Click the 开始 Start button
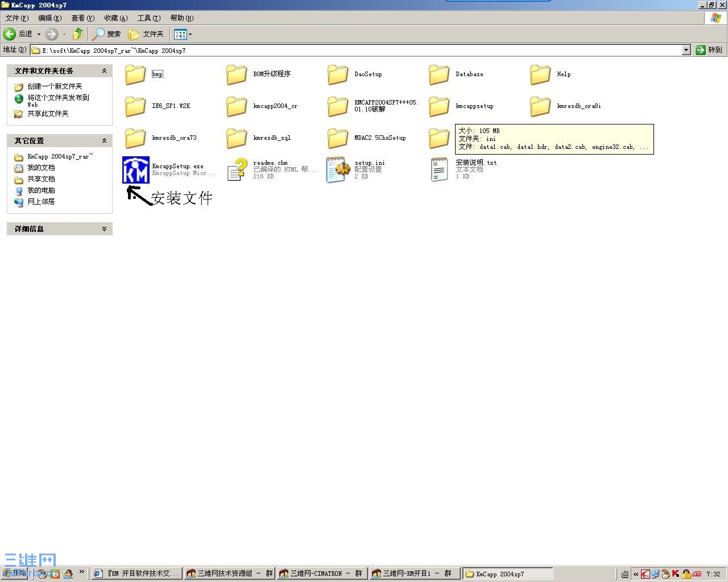The width and height of the screenshot is (728, 582). click(15, 573)
